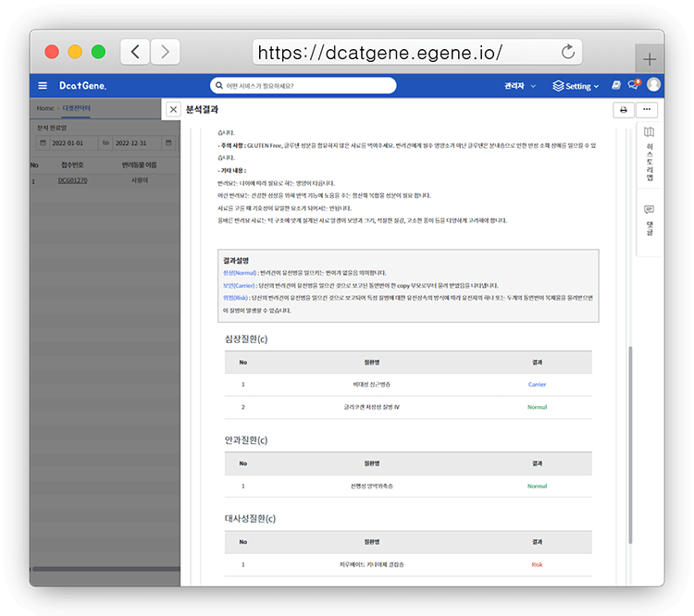Reload the page with browser refresh icon

(x=568, y=52)
